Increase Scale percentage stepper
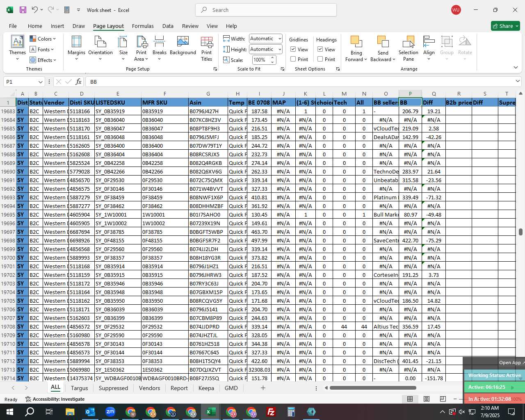 272,58
